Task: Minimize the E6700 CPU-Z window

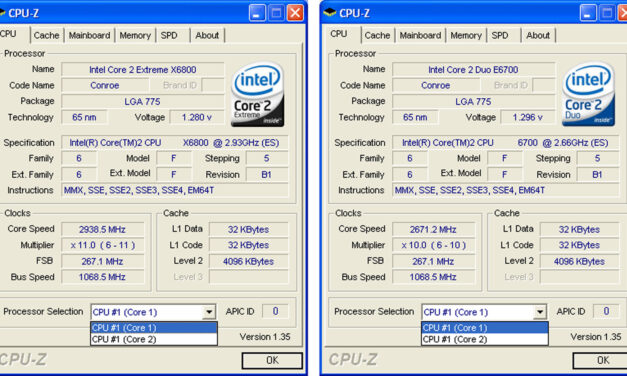Action: (x=588, y=13)
